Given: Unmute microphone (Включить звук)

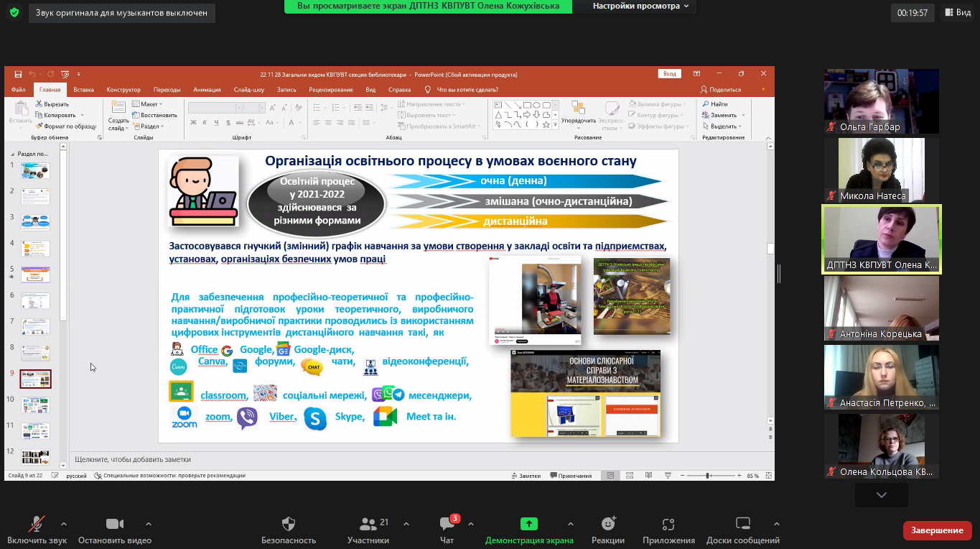Looking at the screenshot, I should pyautogui.click(x=37, y=531).
